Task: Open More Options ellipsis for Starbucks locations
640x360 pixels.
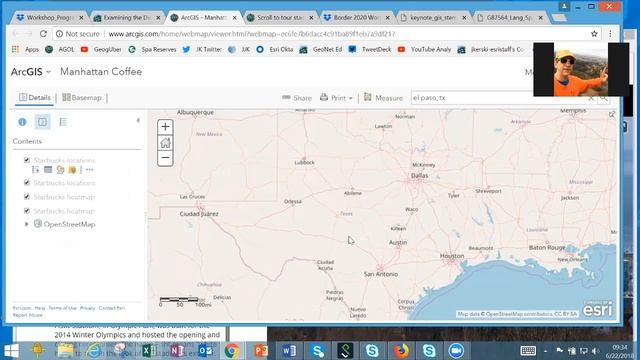Action: pos(89,169)
